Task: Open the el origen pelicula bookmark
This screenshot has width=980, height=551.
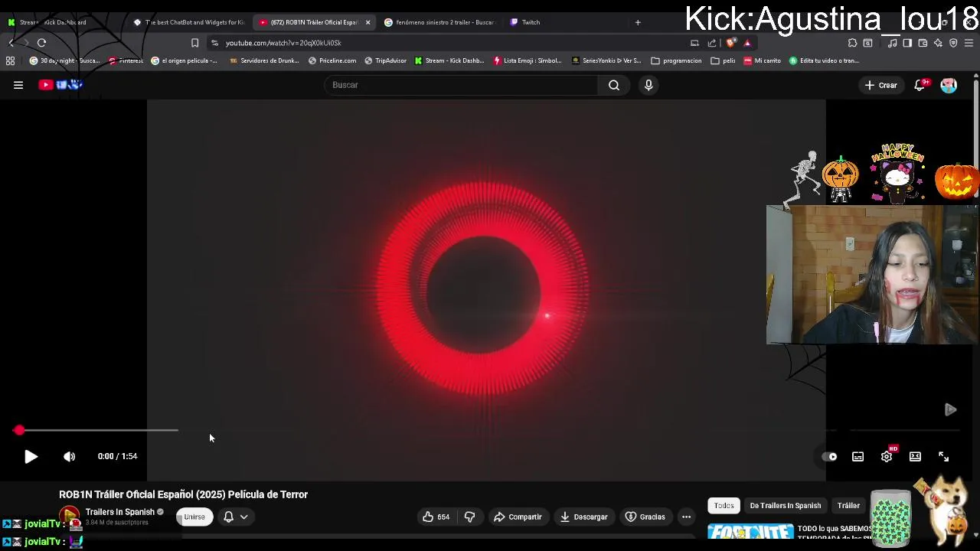Action: pos(185,60)
